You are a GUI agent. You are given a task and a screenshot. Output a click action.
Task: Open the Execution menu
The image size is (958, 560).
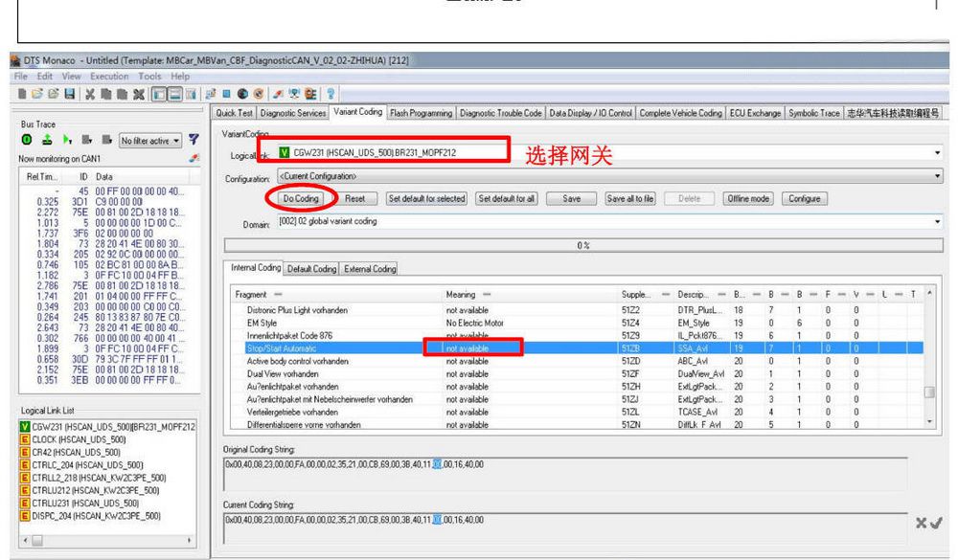(x=108, y=76)
